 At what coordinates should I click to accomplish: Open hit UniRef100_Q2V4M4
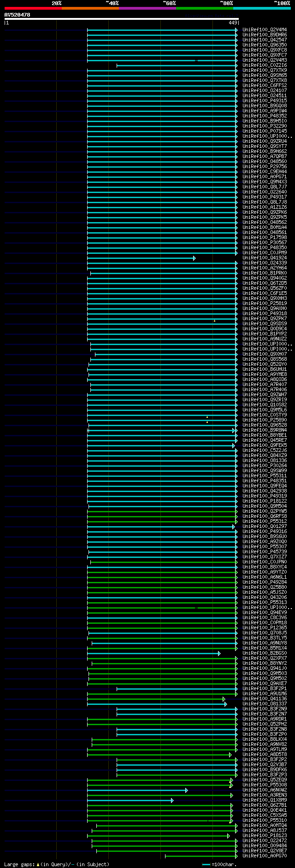click(265, 30)
